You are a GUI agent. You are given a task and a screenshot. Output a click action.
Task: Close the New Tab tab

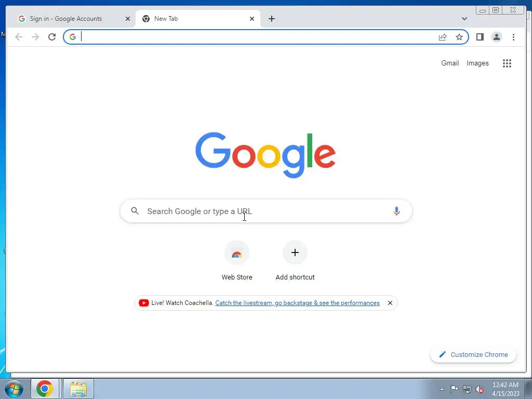tap(252, 19)
